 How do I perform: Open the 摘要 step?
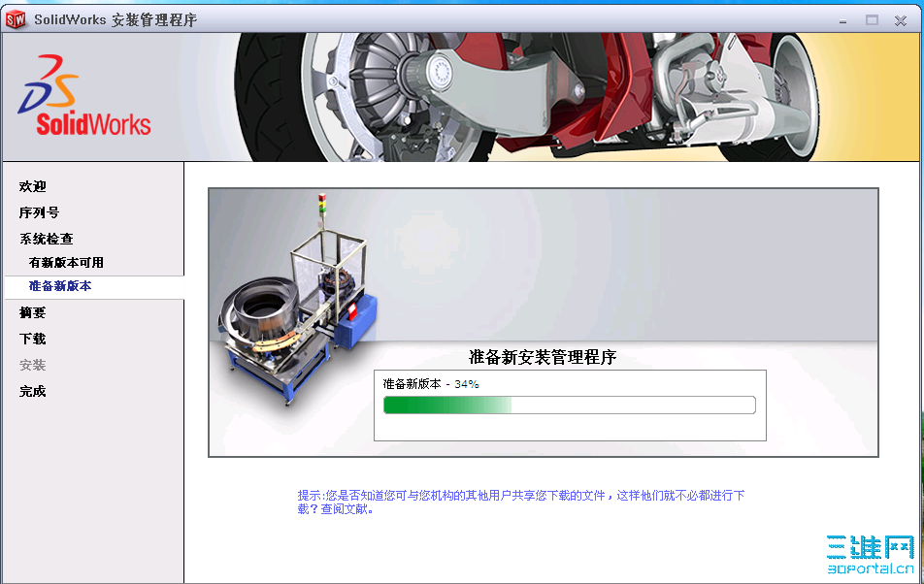point(32,312)
